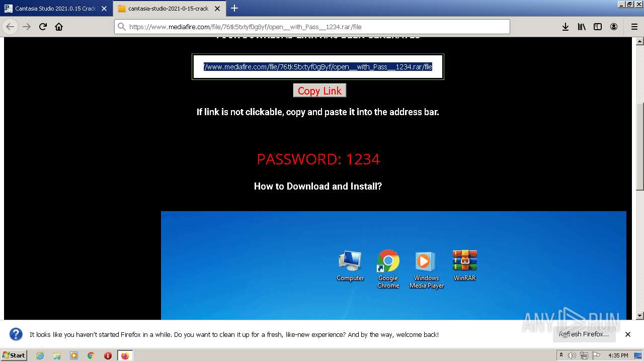Click Windows Media Player icon in image
Viewport: 644px width, 362px height.
point(427,270)
